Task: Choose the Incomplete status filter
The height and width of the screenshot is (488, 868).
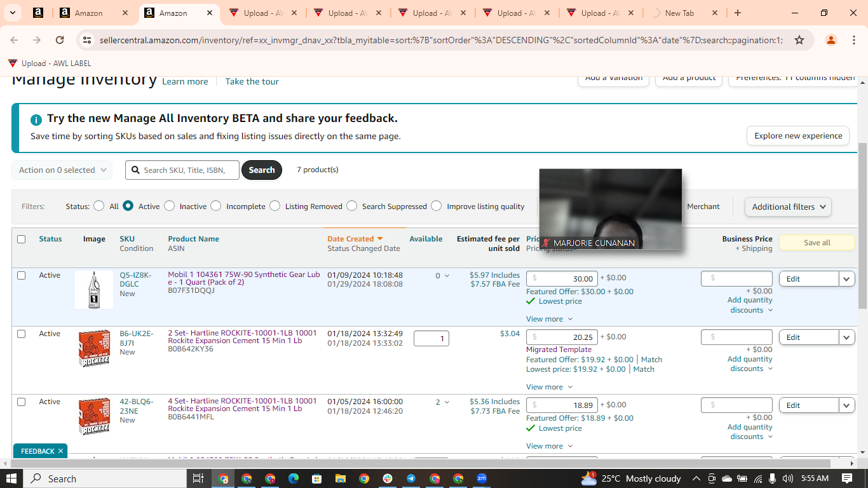Action: tap(216, 206)
